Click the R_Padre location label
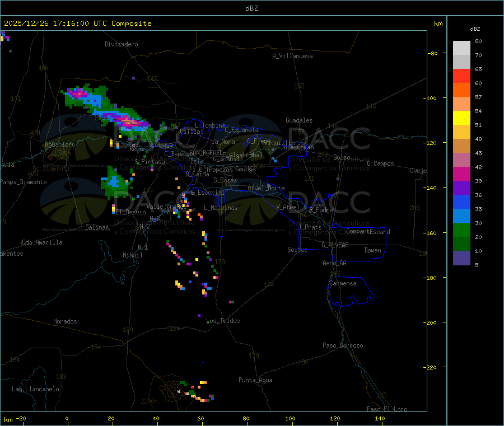The height and width of the screenshot is (426, 504). (321, 210)
